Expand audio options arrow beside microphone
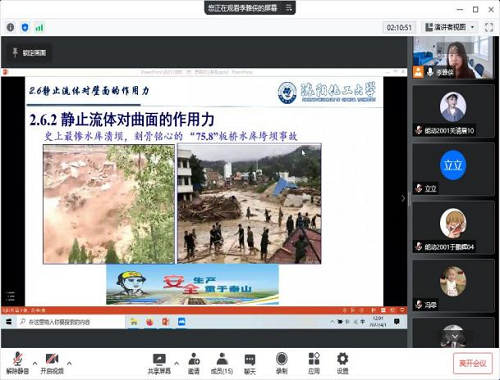The image size is (500, 380). tap(35, 363)
